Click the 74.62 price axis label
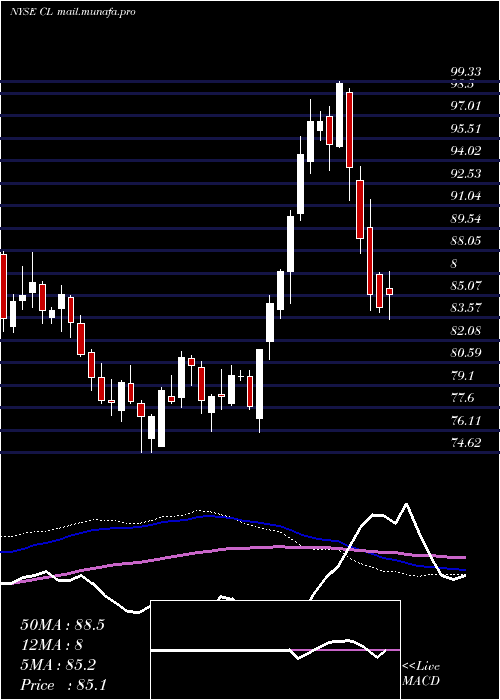 [x=466, y=443]
